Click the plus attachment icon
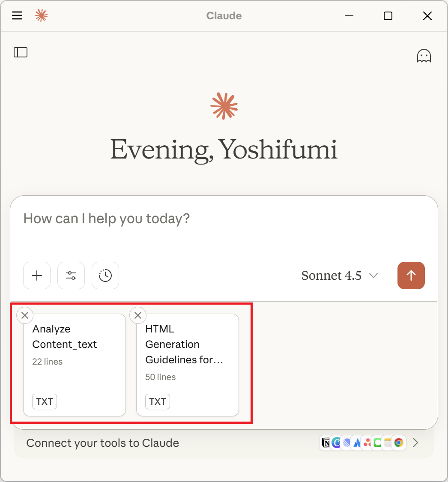The height and width of the screenshot is (482, 448). (36, 275)
